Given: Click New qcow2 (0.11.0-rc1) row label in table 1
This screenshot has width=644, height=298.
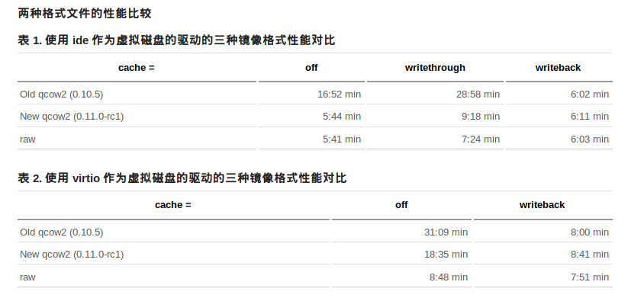Looking at the screenshot, I should (x=72, y=117).
